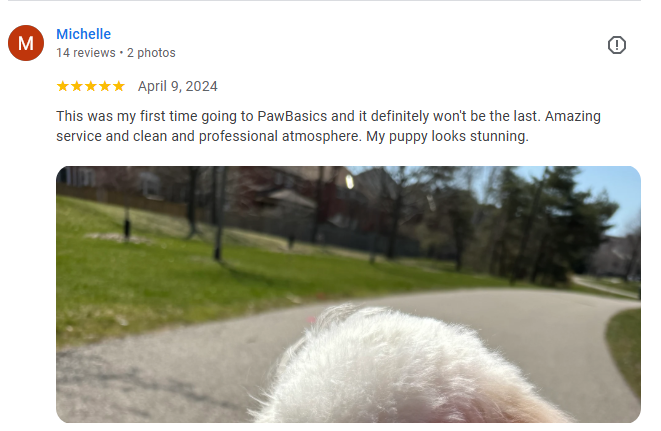
Task: Click the word "Amazing" in review text
Action: pos(572,116)
